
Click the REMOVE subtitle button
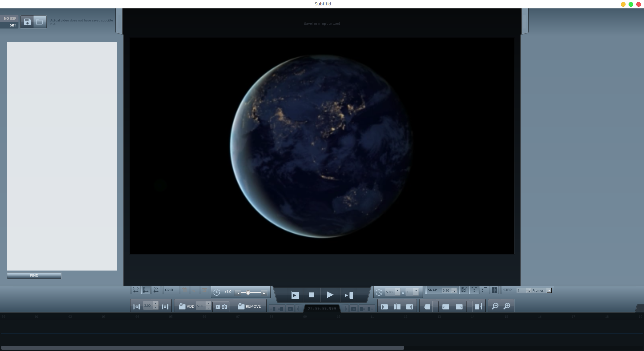pos(249,306)
